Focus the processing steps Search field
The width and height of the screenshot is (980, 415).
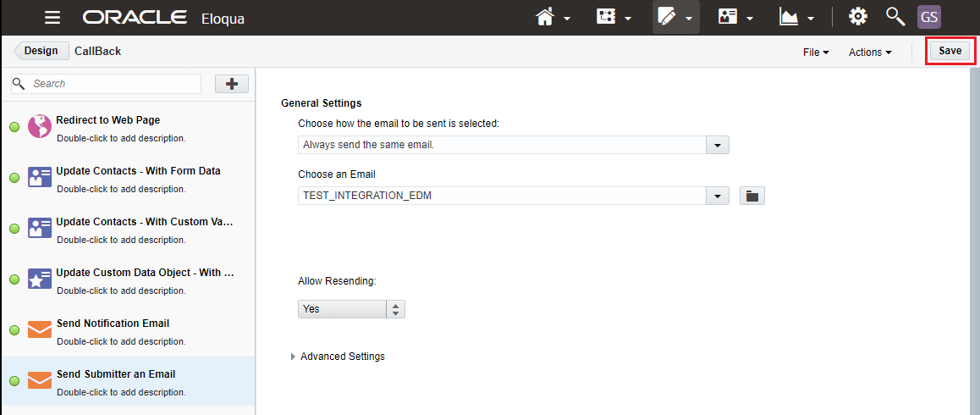tap(107, 83)
